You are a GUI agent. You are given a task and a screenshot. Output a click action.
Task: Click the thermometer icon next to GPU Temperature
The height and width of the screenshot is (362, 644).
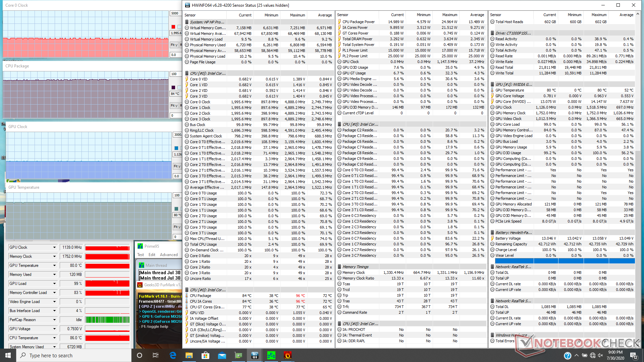[x=492, y=90]
